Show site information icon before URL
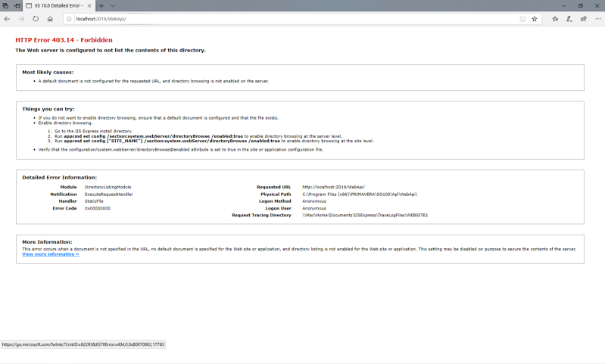Viewport: 605px width, 364px height. (69, 19)
